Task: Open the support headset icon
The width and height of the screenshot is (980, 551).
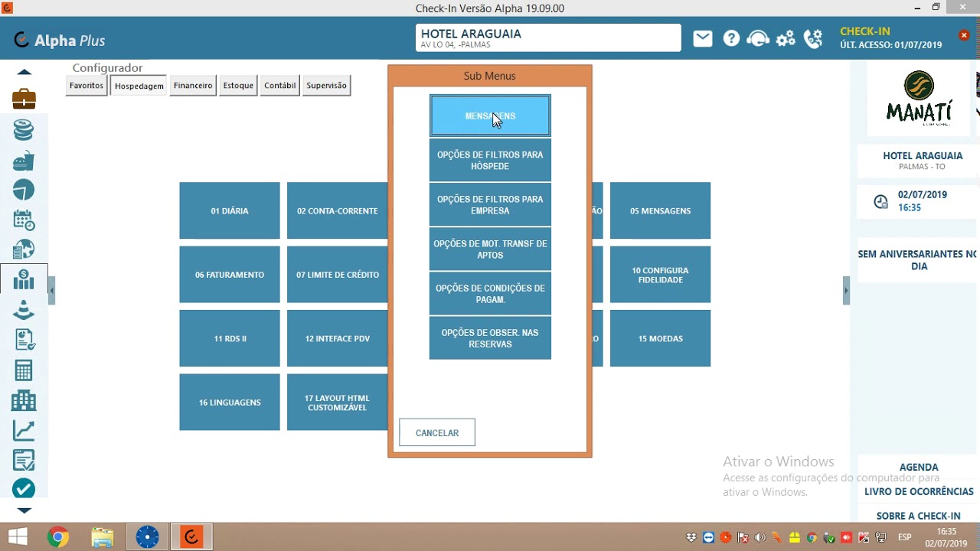Action: click(x=758, y=38)
